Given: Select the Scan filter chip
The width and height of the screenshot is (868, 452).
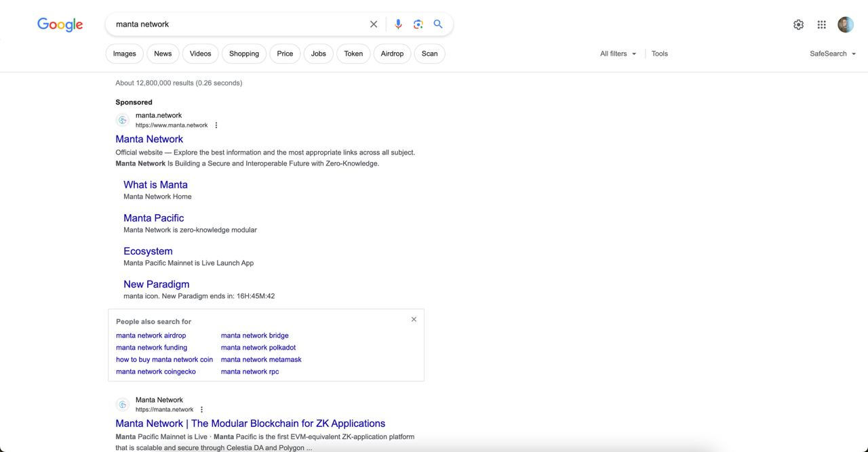Looking at the screenshot, I should 430,54.
